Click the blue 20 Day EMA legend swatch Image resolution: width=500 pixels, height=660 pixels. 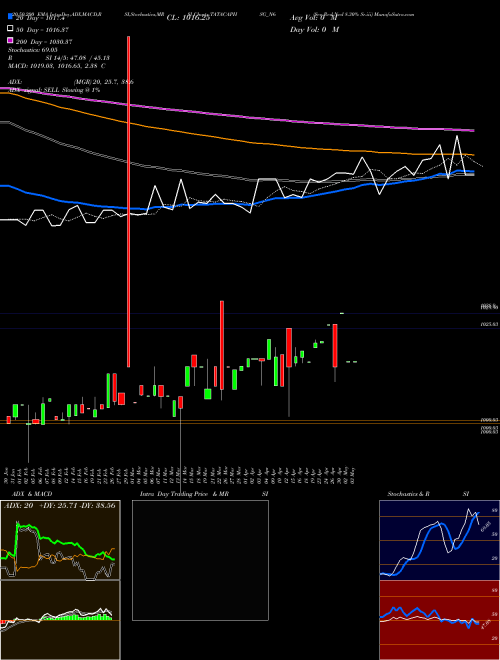(x=10, y=17)
